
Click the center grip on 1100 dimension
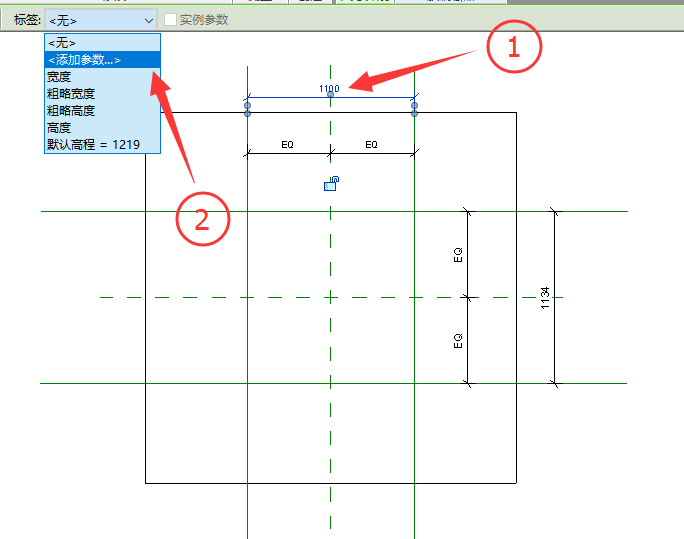(330, 94)
